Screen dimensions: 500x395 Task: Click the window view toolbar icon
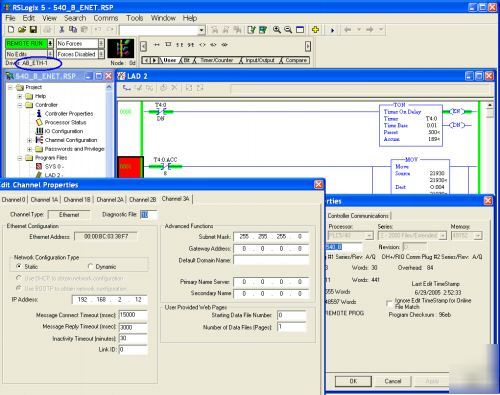coord(300,30)
